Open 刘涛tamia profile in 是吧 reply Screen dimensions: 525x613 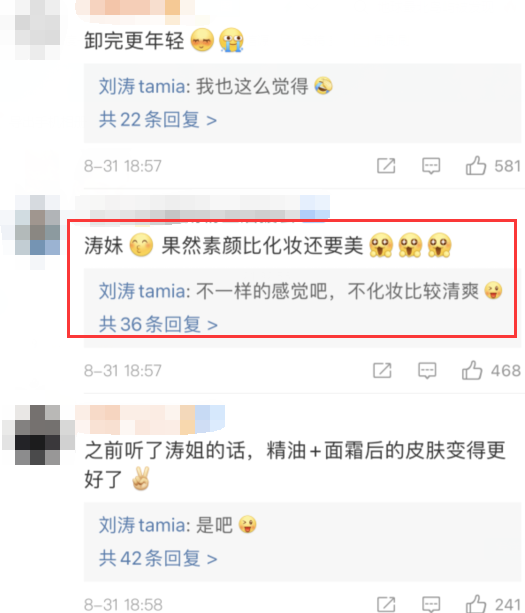point(142,525)
